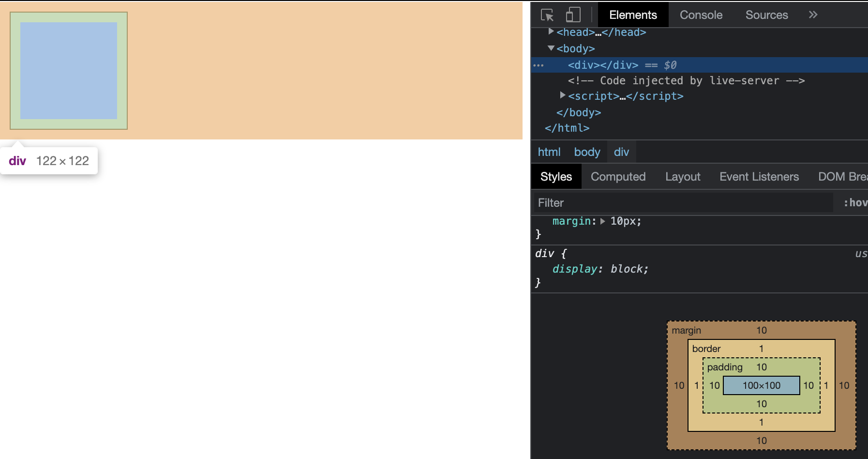868x459 pixels.
Task: Open the Event Listeners tab
Action: (759, 177)
